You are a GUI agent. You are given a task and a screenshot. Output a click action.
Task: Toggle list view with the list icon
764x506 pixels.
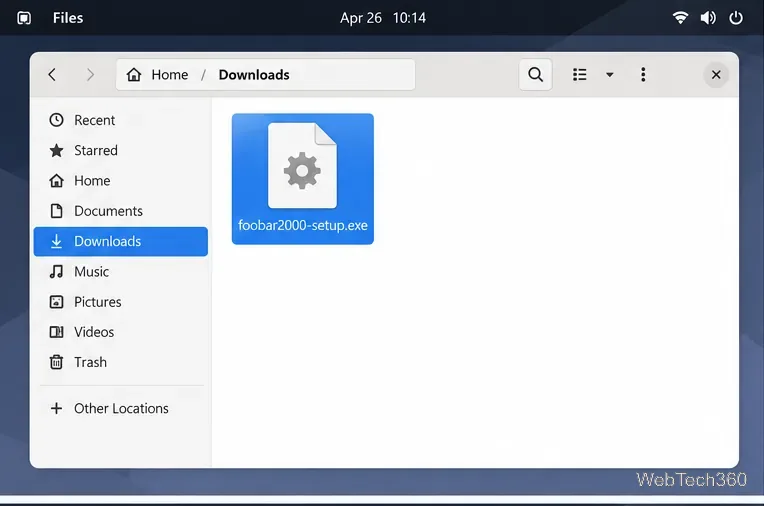point(579,75)
